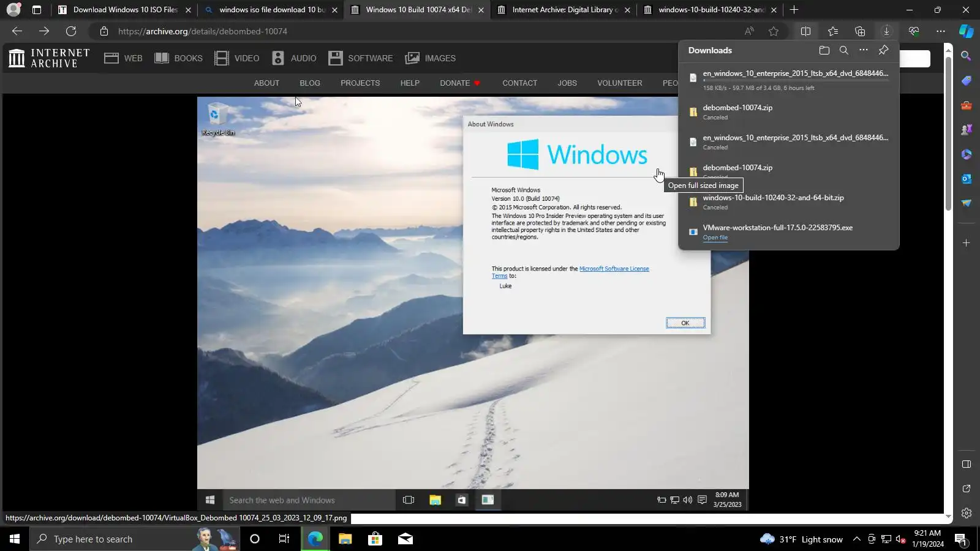Open the Windows Start menu
Image resolution: width=980 pixels, height=551 pixels.
tap(15, 539)
